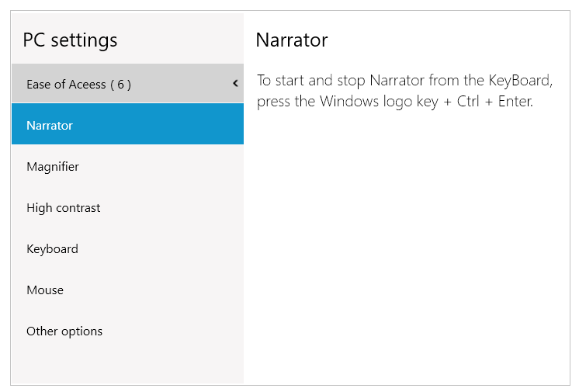
Task: Click the item count (6) in the header
Action: (x=120, y=85)
